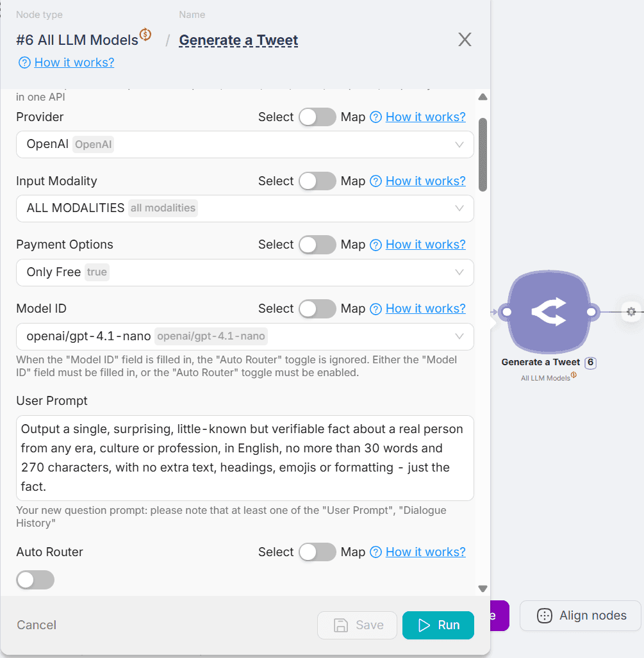Screen dimensions: 644x658
Task: Click the question mark icon near Input Modality
Action: pos(376,181)
